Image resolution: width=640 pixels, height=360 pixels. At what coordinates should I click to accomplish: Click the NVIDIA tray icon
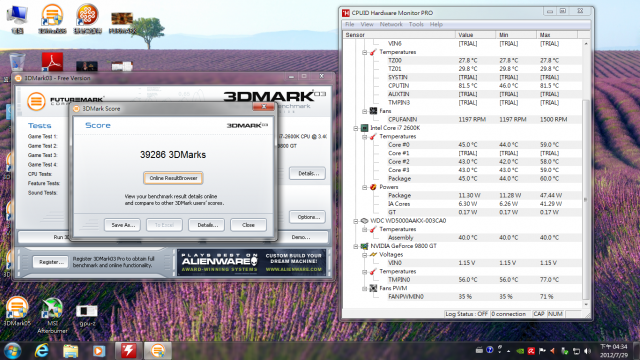click(x=520, y=351)
